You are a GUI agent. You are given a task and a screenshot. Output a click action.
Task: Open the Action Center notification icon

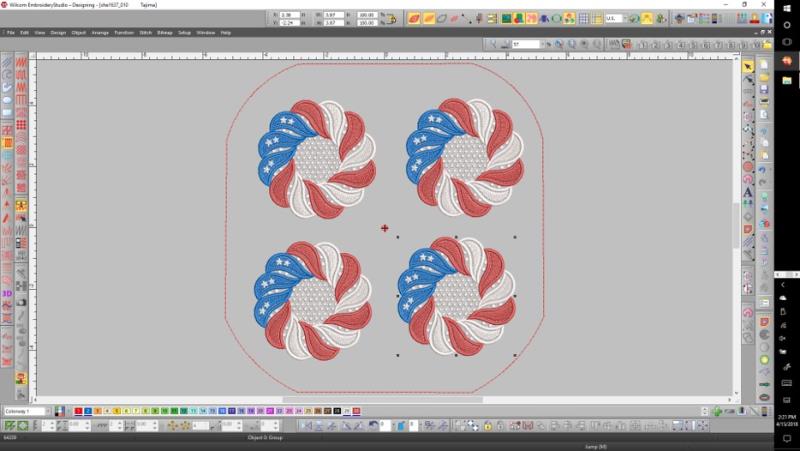pos(787,438)
